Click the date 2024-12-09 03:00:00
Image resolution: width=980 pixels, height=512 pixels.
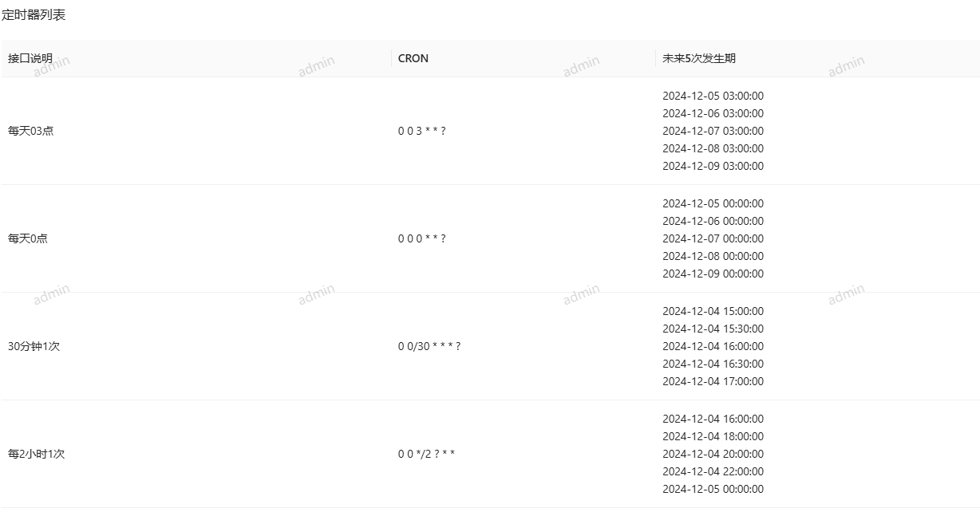(x=713, y=166)
